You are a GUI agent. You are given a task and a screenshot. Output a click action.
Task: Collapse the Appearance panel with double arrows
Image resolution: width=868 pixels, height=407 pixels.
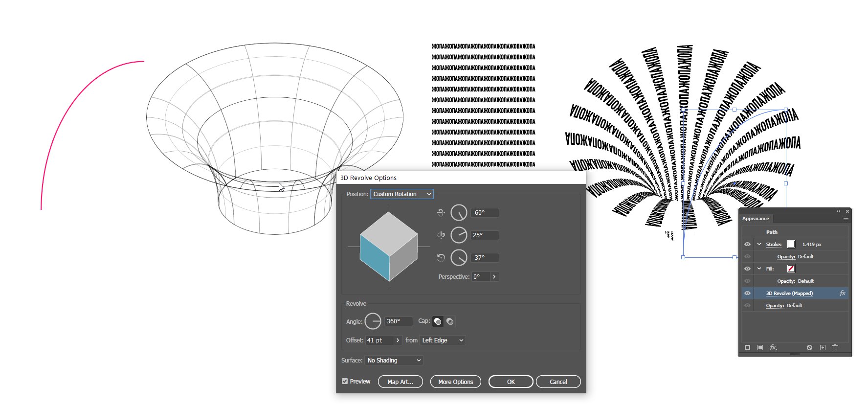click(838, 211)
